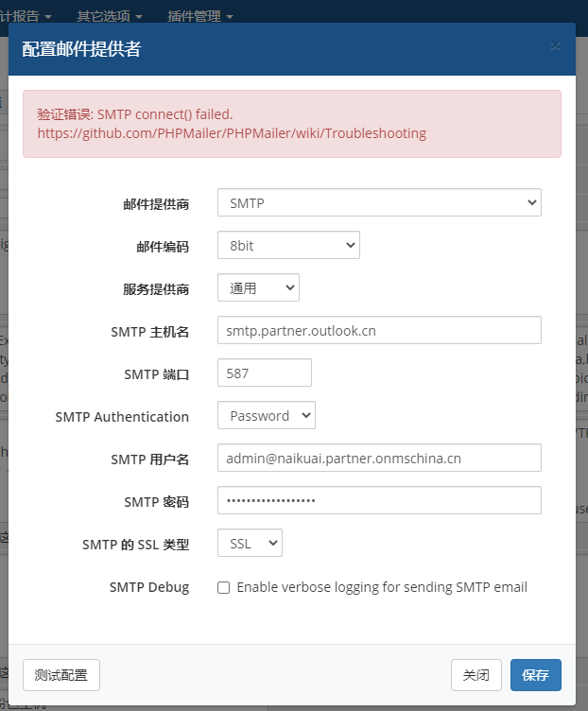588x711 pixels.
Task: Enable verbose SMTP debug logging checkbox
Action: (224, 587)
